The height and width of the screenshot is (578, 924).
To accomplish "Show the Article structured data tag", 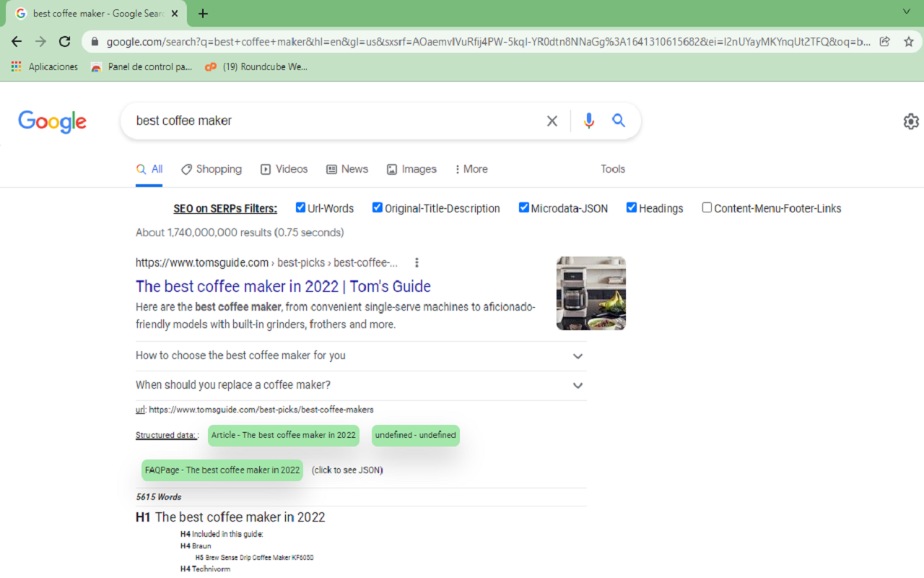I will (284, 435).
